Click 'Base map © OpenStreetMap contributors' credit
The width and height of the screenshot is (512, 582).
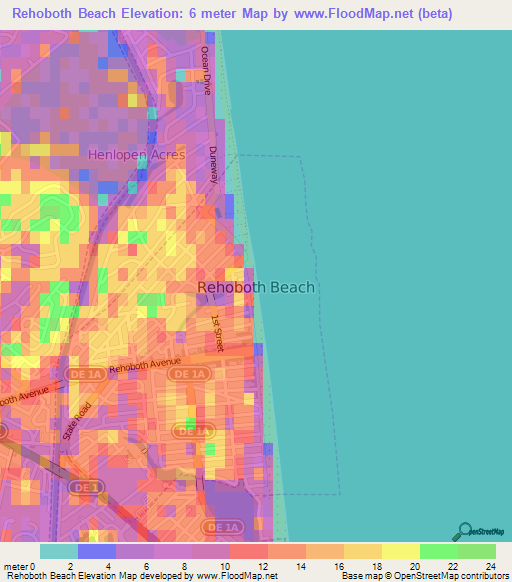click(426, 576)
